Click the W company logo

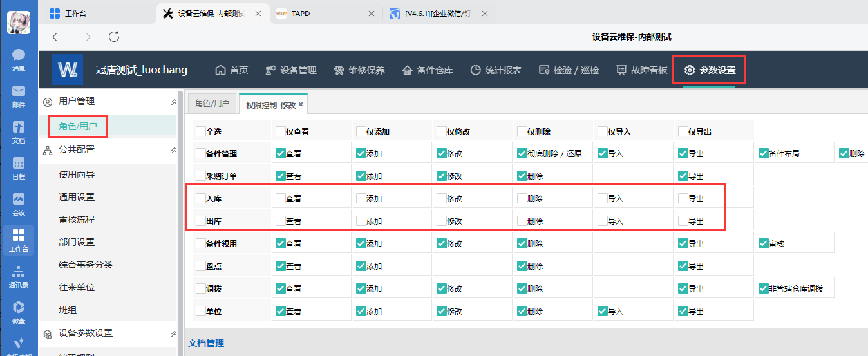tap(68, 70)
